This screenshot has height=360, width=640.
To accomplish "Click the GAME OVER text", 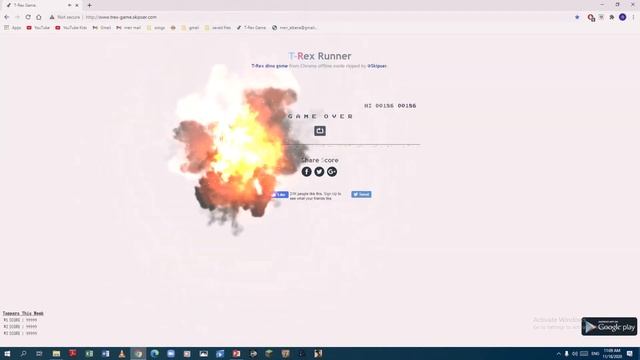I will pos(320,116).
